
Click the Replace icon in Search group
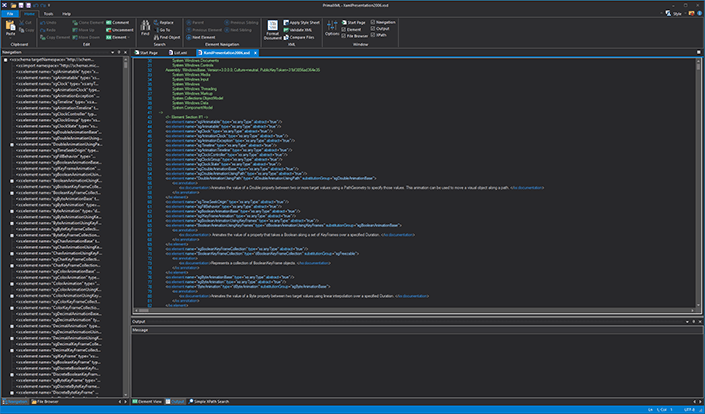[x=156, y=22]
